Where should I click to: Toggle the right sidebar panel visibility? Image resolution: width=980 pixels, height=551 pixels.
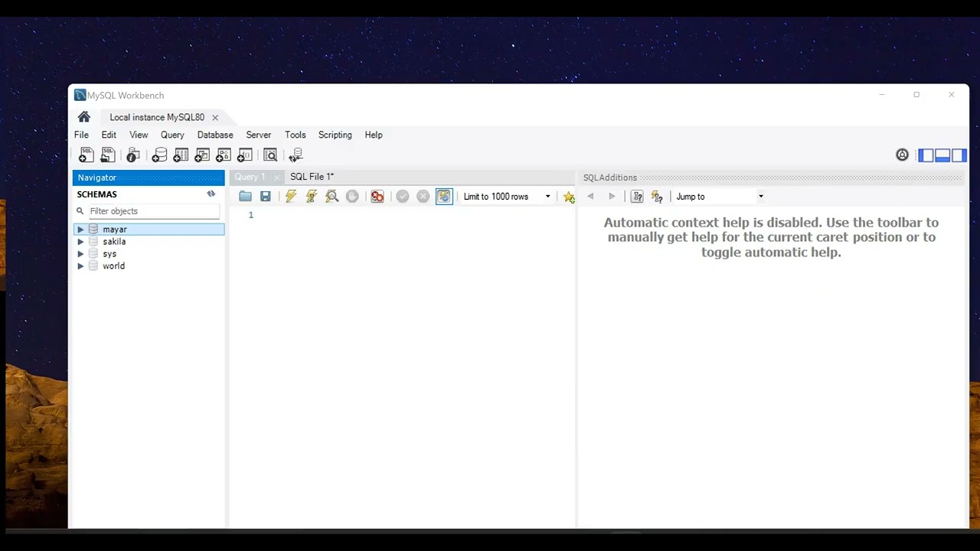(959, 155)
